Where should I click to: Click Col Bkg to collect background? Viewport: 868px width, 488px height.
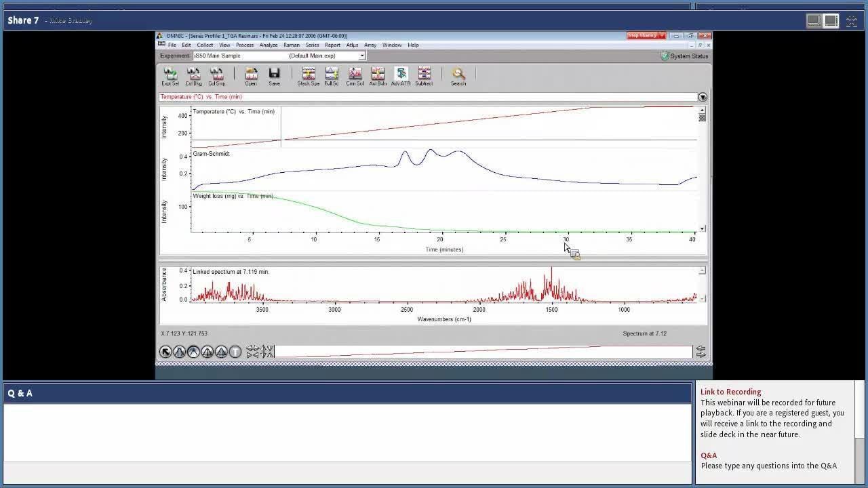coord(193,76)
